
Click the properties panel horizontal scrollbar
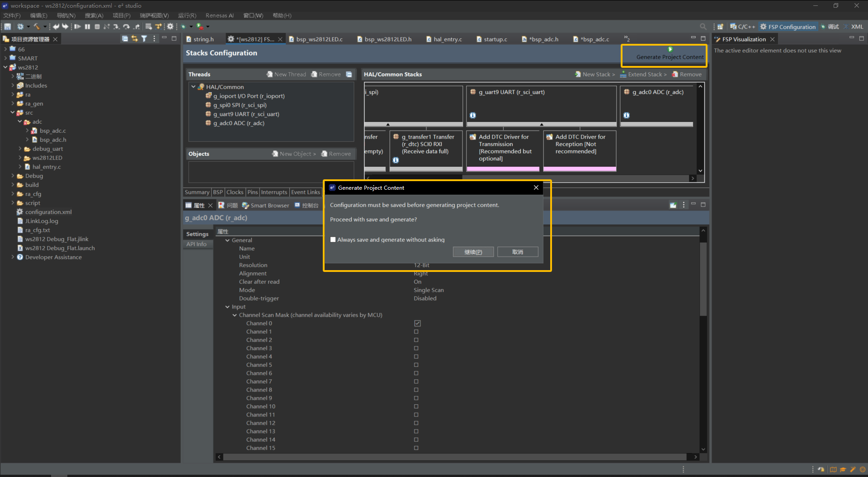(x=454, y=457)
